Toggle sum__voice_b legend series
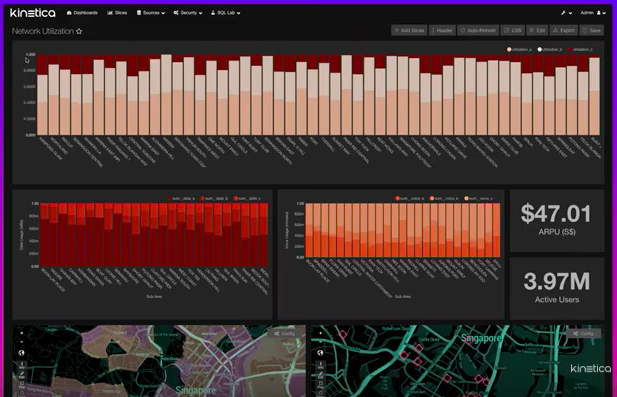This screenshot has width=617, height=397. (444, 198)
